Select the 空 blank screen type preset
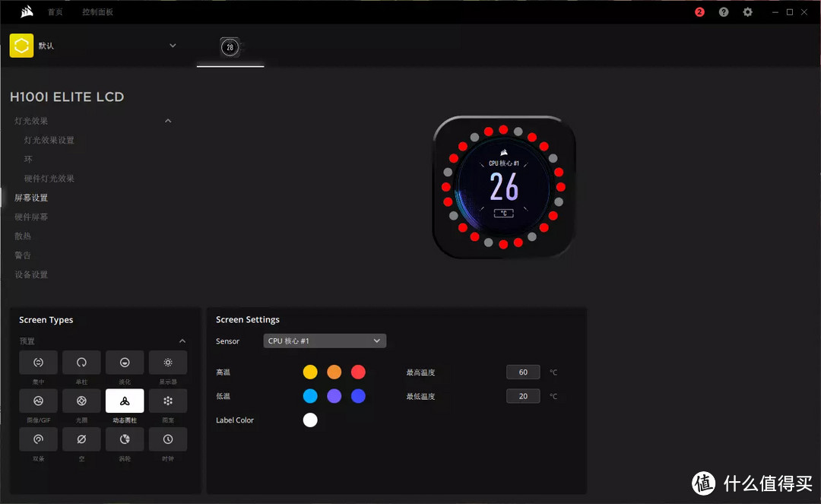Screen dimensions: 821x504 [x=81, y=439]
